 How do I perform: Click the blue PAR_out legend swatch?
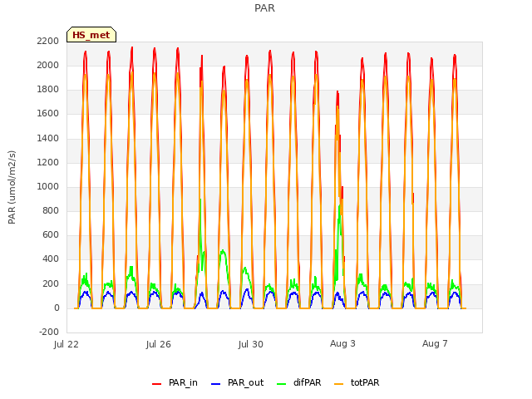pyautogui.click(x=216, y=384)
